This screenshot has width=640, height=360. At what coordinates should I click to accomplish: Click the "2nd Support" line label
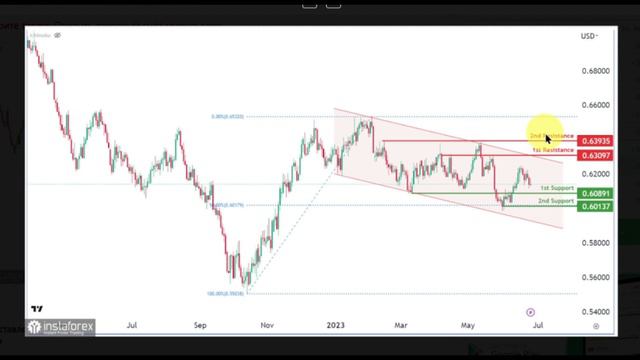(556, 201)
